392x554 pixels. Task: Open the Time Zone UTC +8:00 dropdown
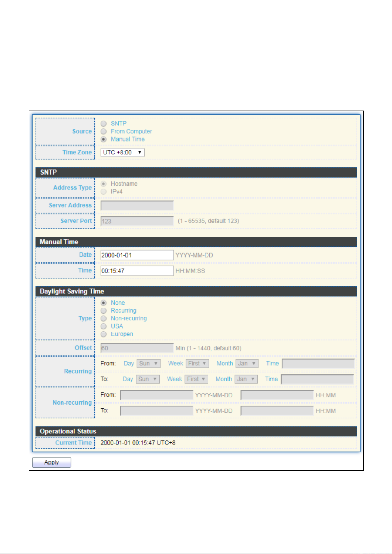(122, 152)
